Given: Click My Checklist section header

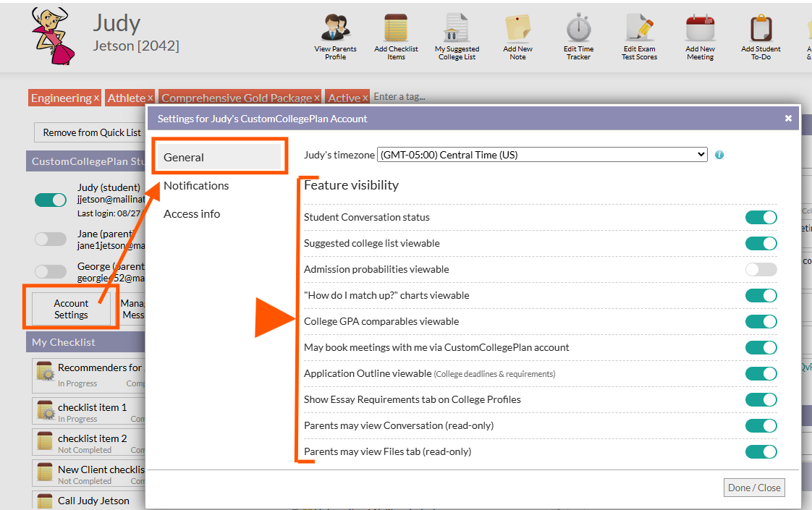Looking at the screenshot, I should point(86,342).
